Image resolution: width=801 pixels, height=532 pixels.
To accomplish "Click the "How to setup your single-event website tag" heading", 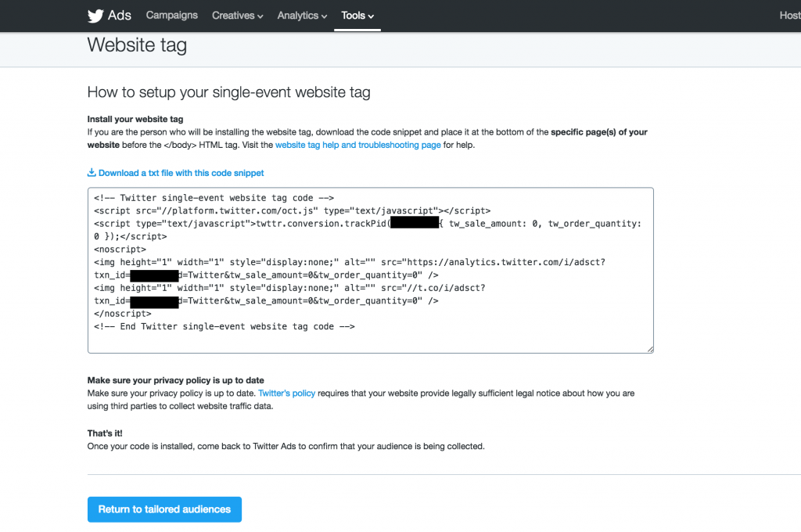I will coord(229,92).
